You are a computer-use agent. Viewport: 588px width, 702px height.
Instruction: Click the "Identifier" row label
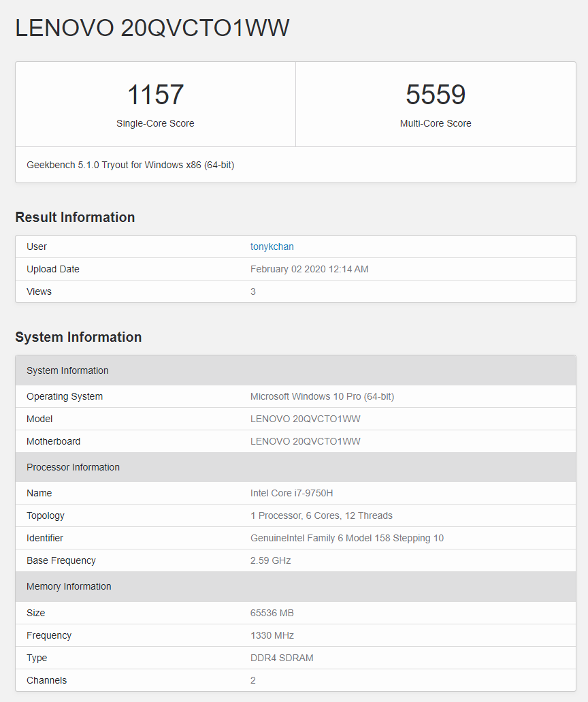[45, 538]
